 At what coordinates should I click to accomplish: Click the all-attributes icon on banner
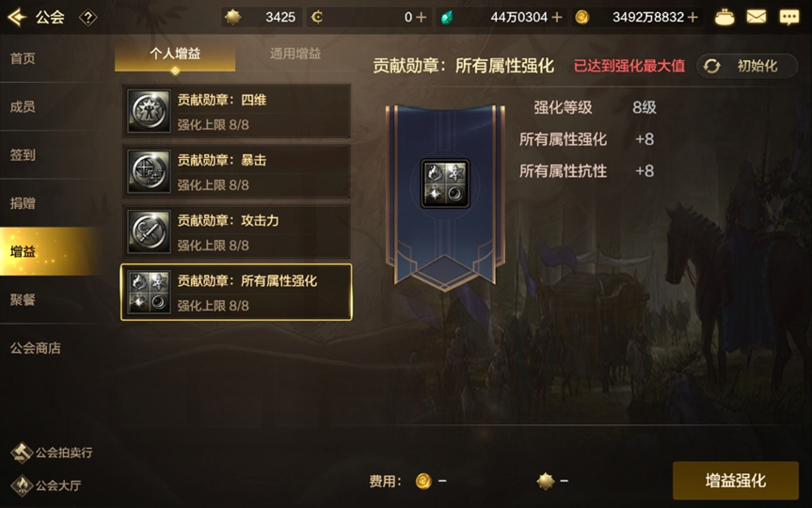pyautogui.click(x=445, y=183)
